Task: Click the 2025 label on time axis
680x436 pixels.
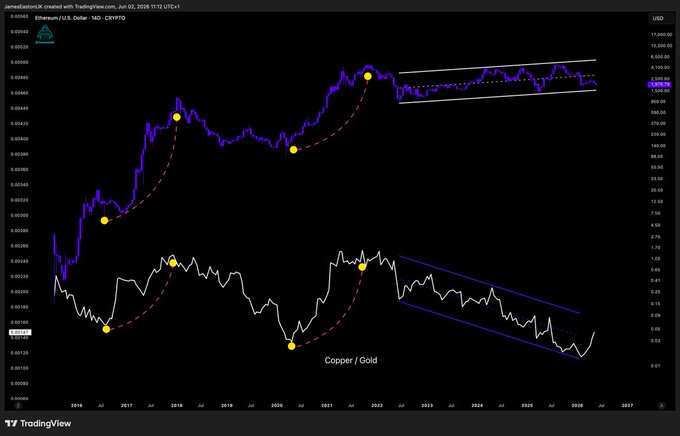Action: coord(527,406)
